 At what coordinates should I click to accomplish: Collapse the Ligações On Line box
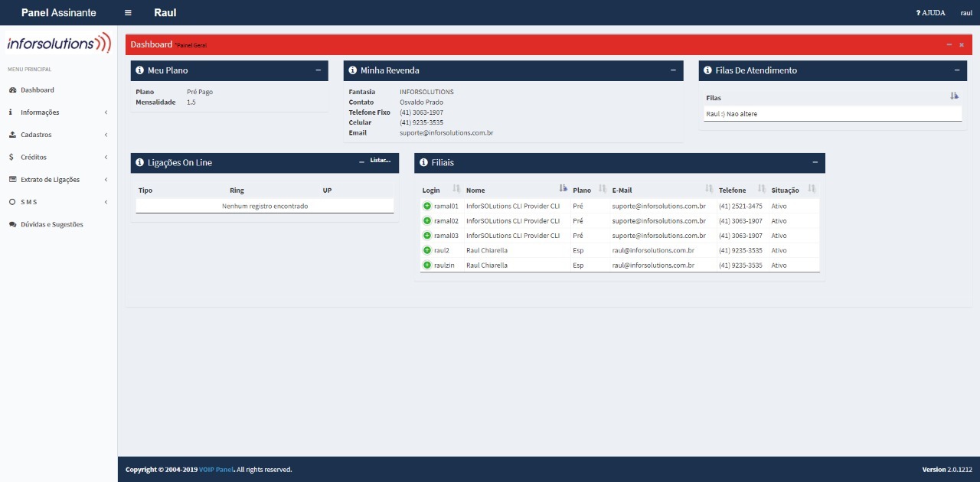[362, 161]
